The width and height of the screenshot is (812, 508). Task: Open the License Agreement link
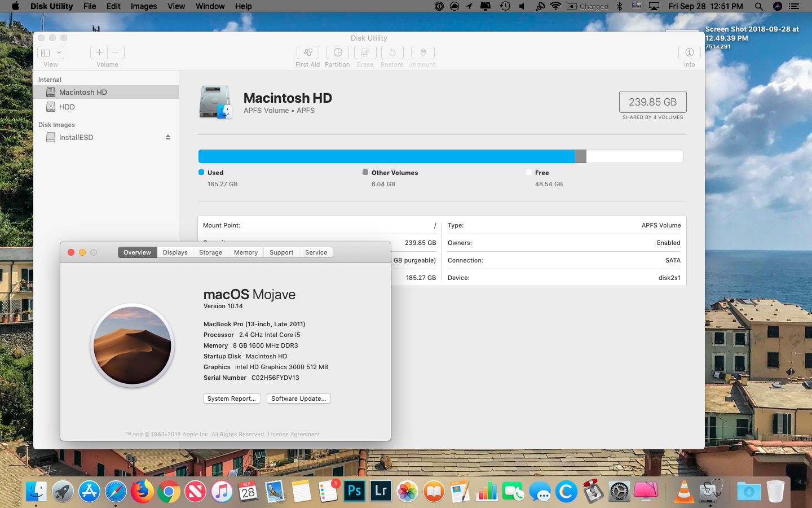(x=294, y=435)
